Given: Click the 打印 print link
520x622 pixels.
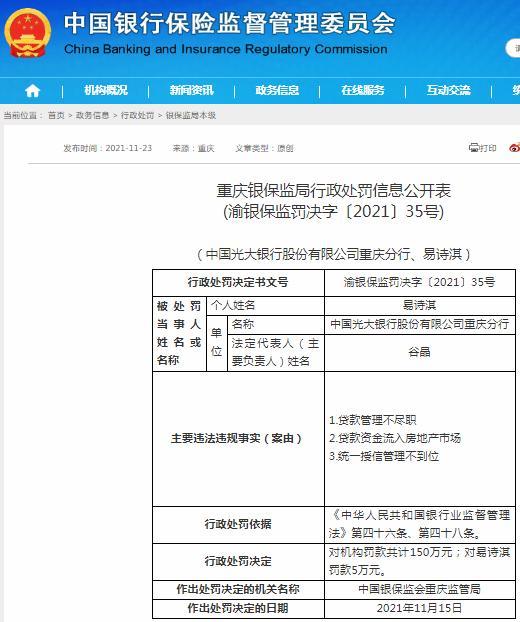Looking at the screenshot, I should 487,148.
